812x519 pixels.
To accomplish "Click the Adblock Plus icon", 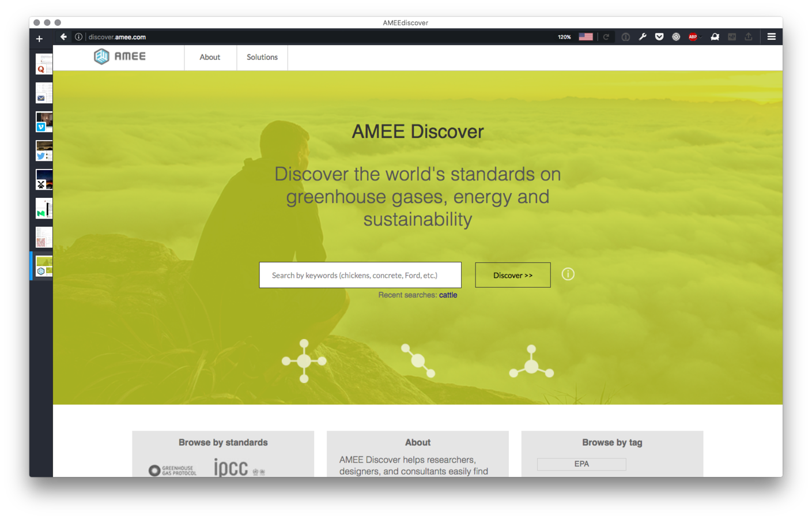I will click(x=693, y=37).
